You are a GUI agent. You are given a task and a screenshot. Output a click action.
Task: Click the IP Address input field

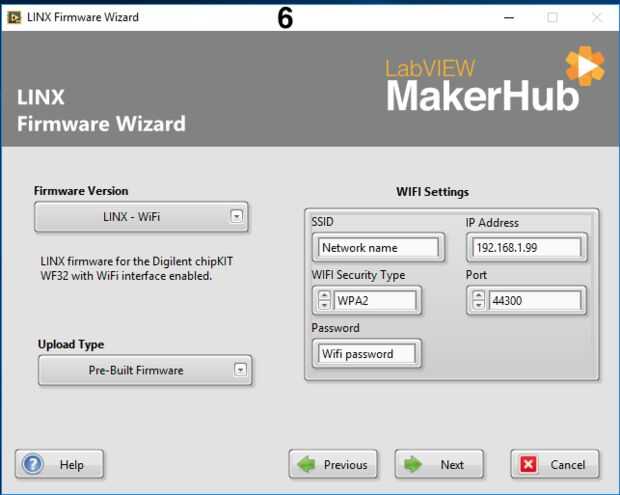527,248
